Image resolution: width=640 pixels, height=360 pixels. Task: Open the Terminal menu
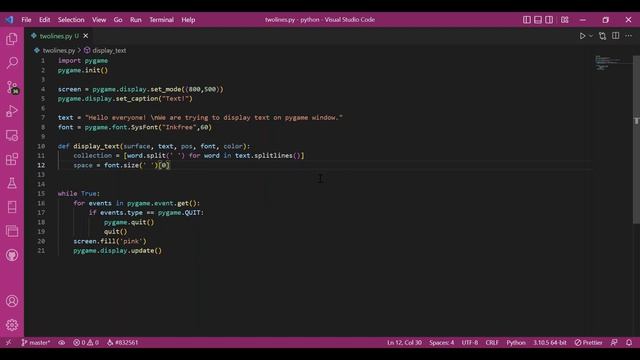[x=161, y=20]
